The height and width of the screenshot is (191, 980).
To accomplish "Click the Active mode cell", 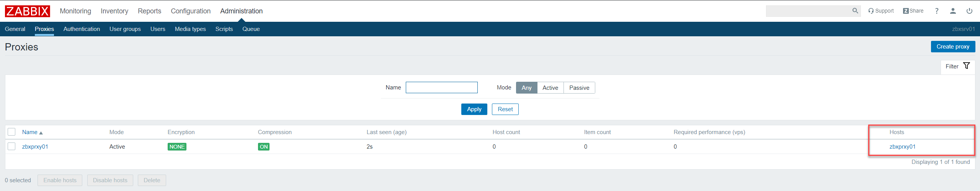I will pos(117,147).
